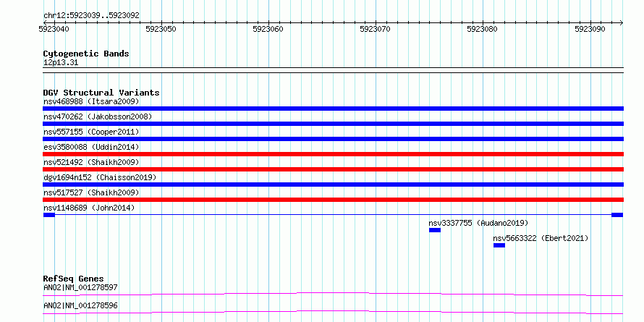This screenshot has width=644, height=322.
Task: Click the RefSeq Genes track title
Action: point(73,279)
